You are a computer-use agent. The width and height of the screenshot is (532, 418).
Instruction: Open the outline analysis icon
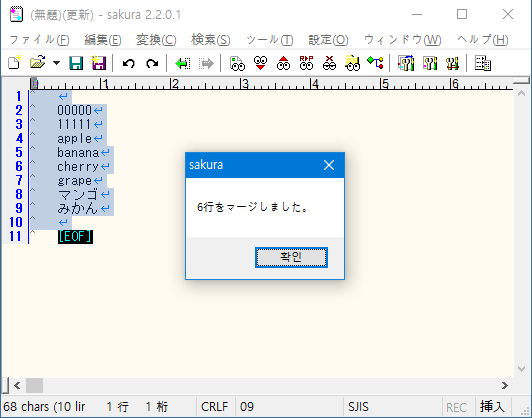375,63
